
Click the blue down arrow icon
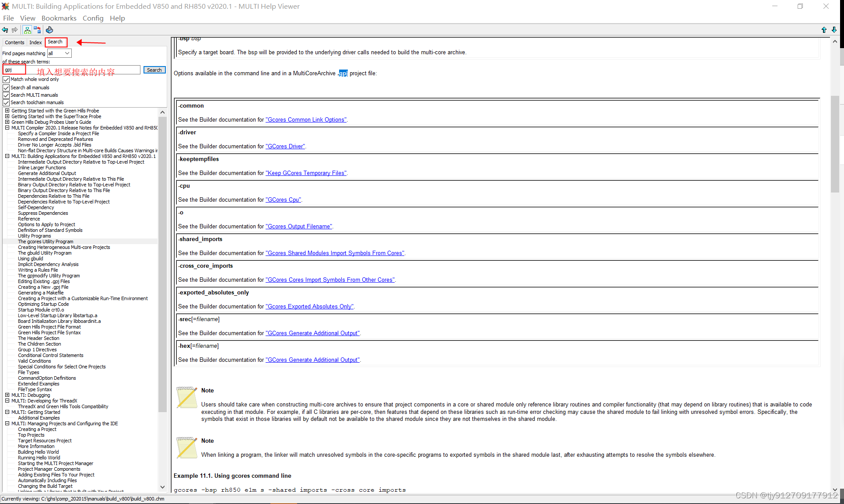coord(834,30)
